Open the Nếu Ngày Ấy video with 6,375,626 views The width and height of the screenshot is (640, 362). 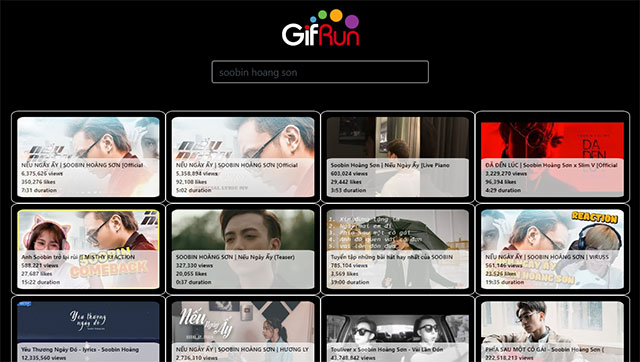pyautogui.click(x=88, y=157)
